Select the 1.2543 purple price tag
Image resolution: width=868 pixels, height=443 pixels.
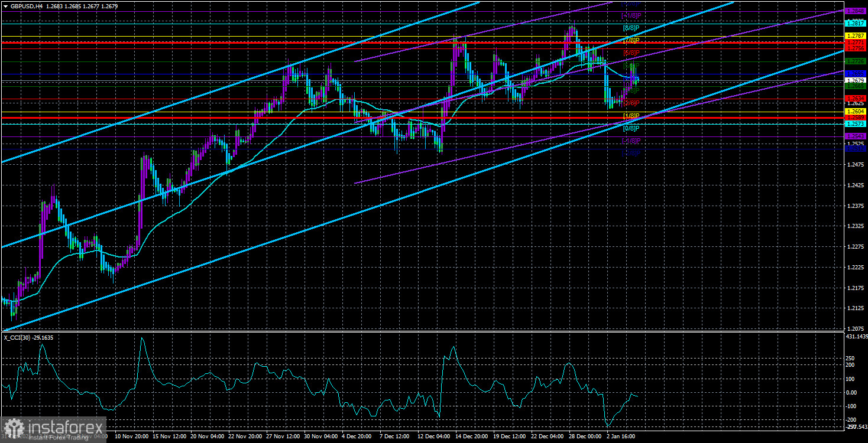(x=856, y=136)
